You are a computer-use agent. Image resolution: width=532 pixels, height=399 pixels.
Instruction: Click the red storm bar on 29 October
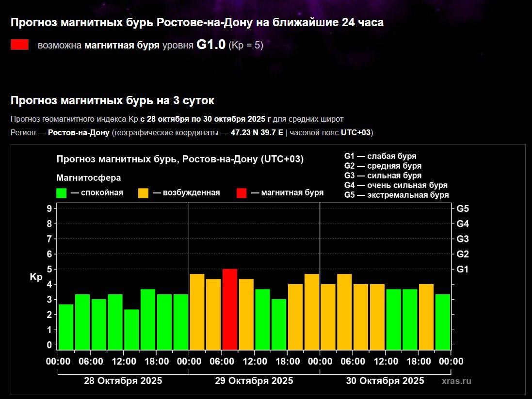click(x=230, y=309)
